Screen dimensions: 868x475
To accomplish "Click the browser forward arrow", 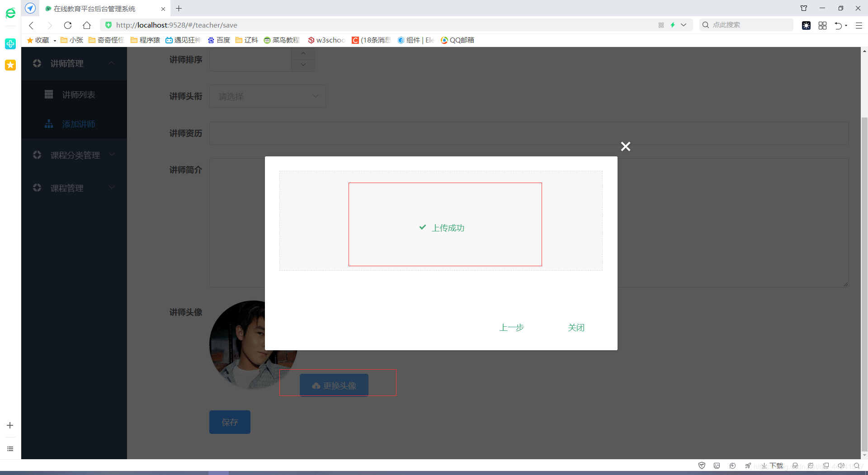I will point(50,25).
